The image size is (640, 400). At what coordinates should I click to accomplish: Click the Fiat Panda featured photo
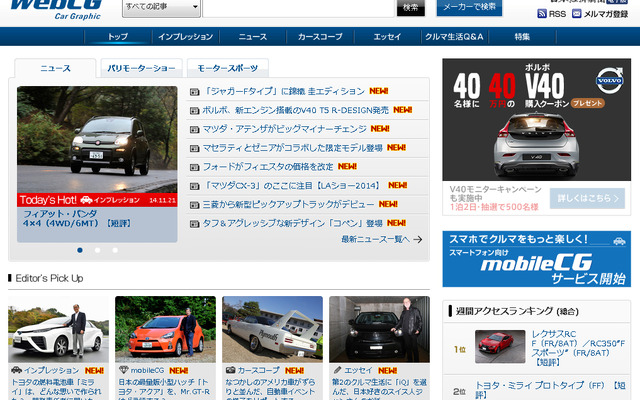[x=97, y=139]
